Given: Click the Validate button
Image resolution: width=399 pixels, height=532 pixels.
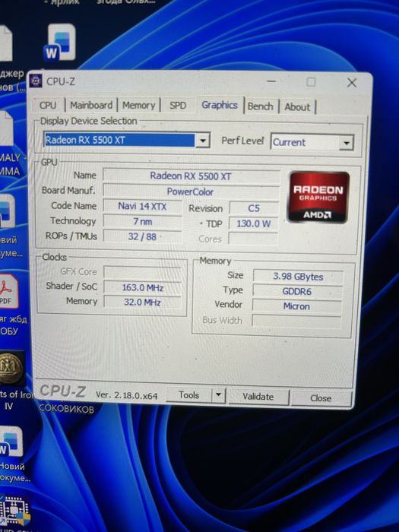Looking at the screenshot, I should tap(258, 397).
